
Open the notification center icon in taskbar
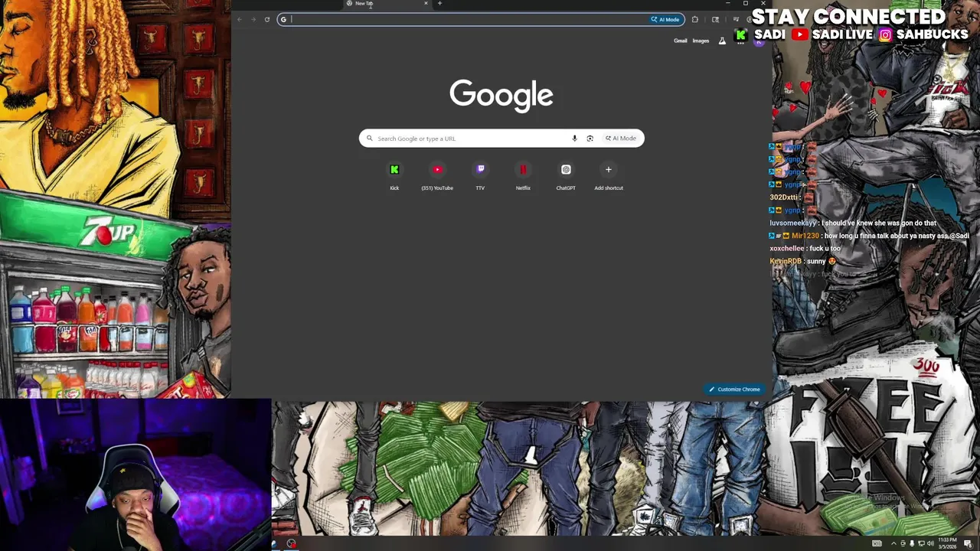968,543
